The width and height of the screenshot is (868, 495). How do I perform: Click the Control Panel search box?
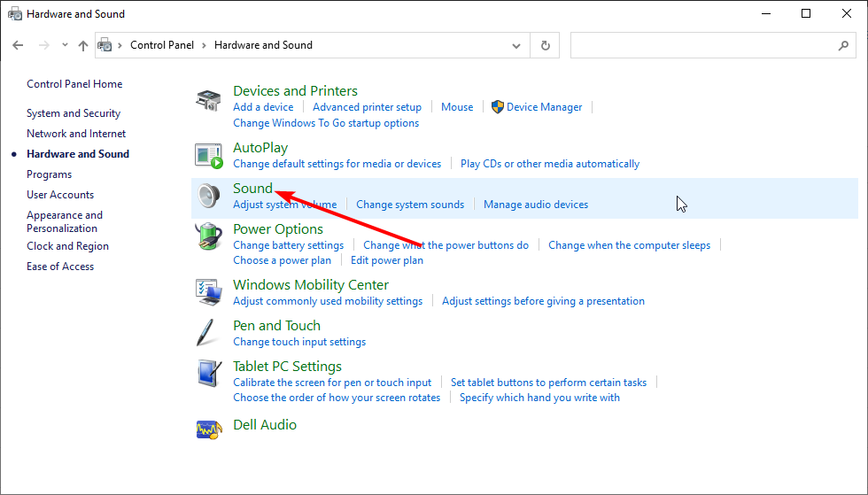(704, 45)
